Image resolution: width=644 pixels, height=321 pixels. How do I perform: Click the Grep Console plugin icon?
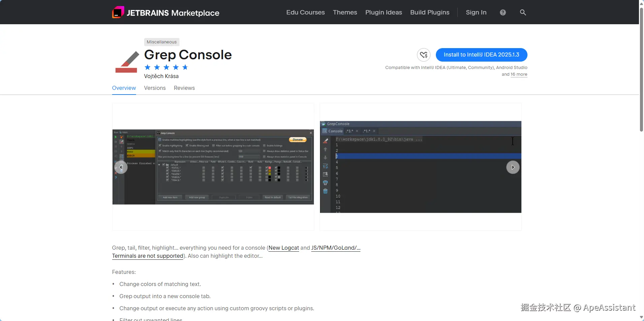coord(127,62)
